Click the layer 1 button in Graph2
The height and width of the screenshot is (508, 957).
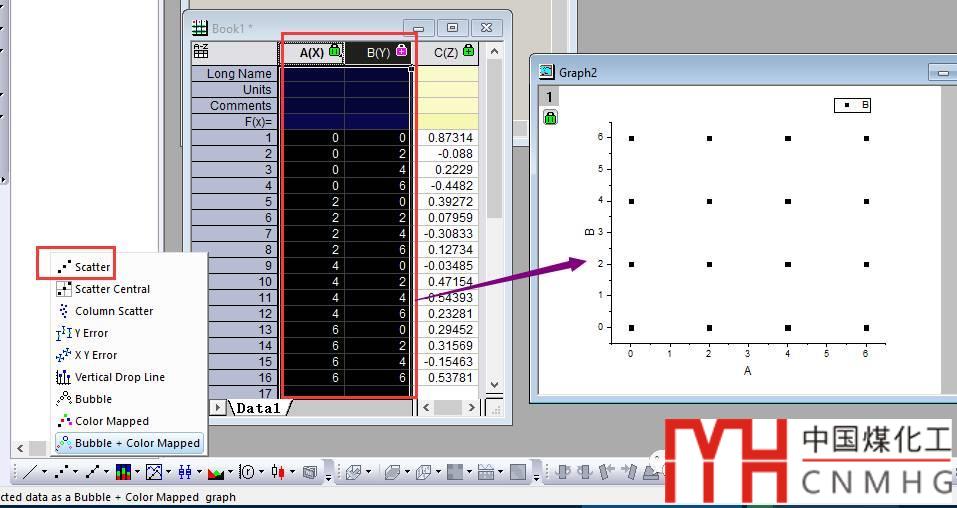pyautogui.click(x=549, y=97)
